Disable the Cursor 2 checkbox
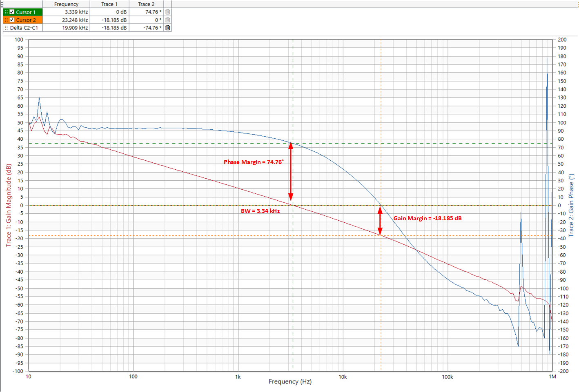This screenshot has height=392, width=579. [12, 20]
